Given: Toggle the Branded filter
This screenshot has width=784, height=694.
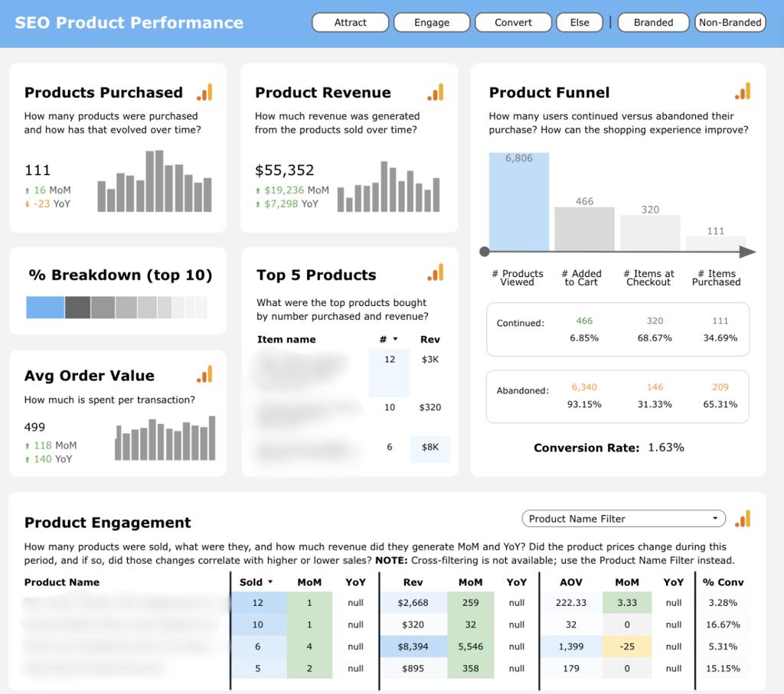Looking at the screenshot, I should tap(653, 22).
